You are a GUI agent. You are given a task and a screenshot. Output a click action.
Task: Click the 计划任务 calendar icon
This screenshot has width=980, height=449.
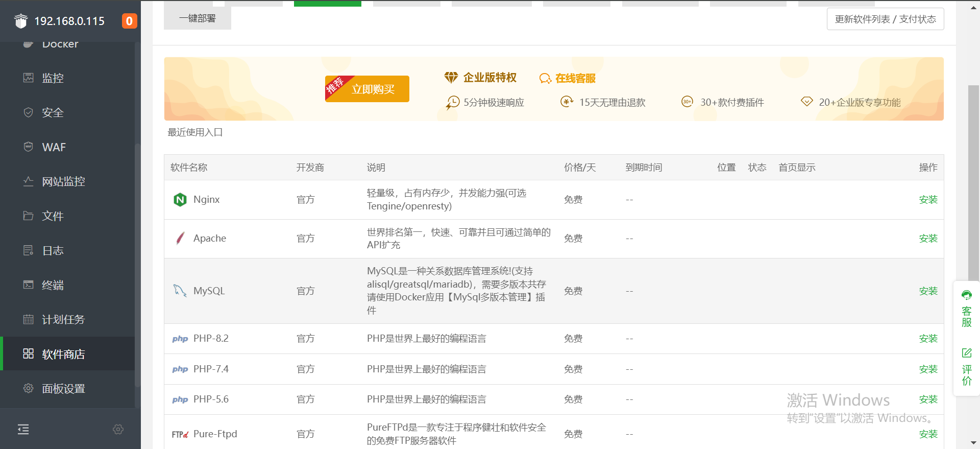29,319
